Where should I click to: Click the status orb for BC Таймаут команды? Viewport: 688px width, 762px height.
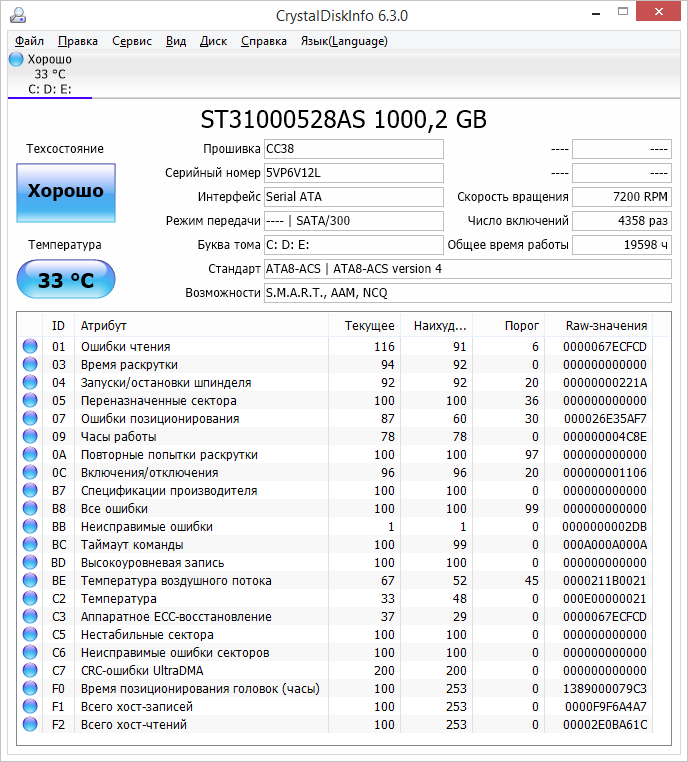coord(30,544)
